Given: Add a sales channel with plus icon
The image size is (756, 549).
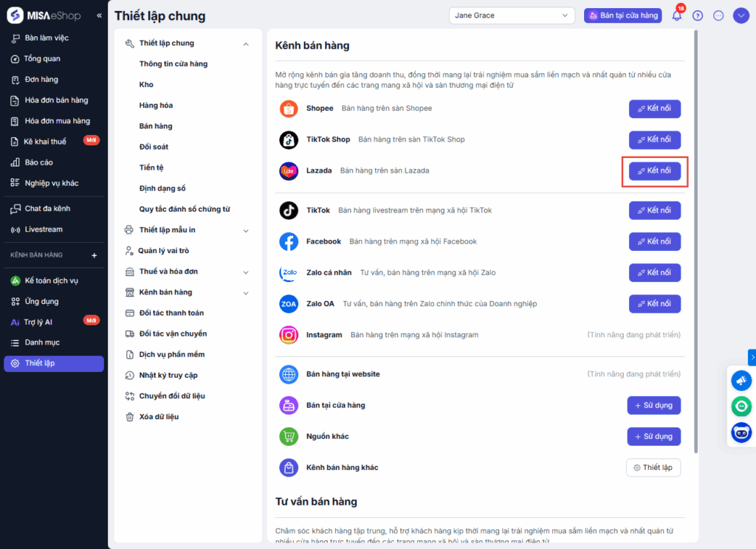Looking at the screenshot, I should (94, 255).
